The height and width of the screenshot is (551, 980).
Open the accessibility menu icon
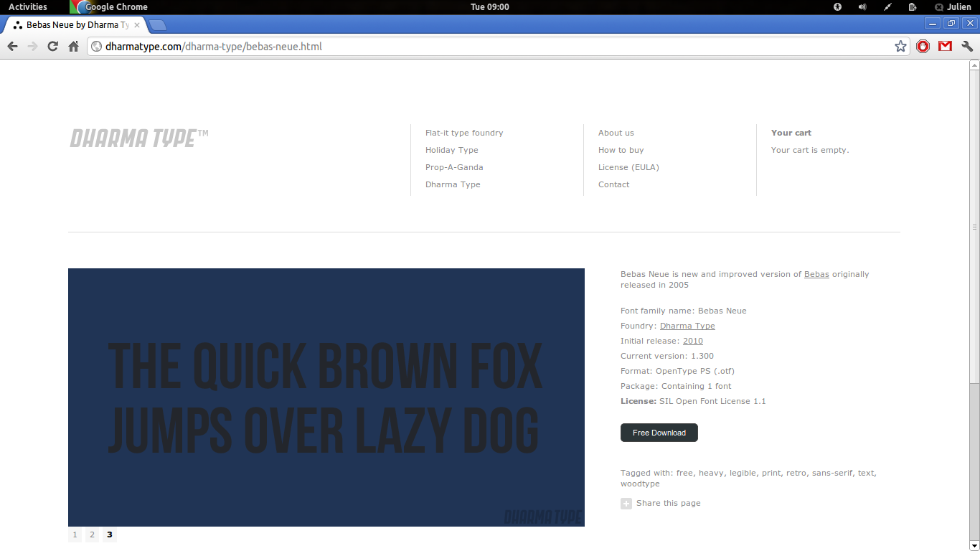837,7
